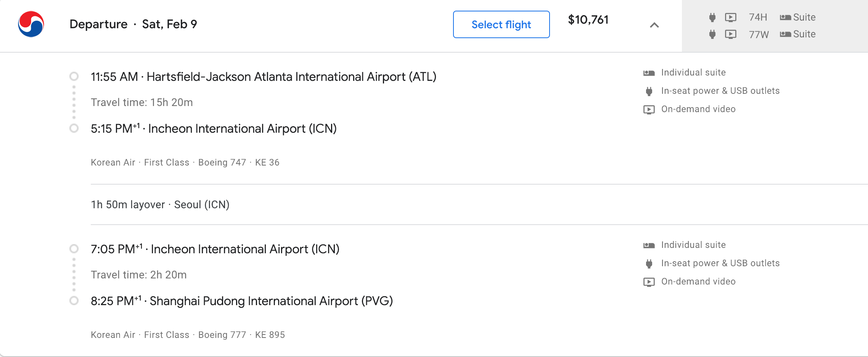Click the second leg on-demand video icon
This screenshot has width=868, height=357.
649,282
